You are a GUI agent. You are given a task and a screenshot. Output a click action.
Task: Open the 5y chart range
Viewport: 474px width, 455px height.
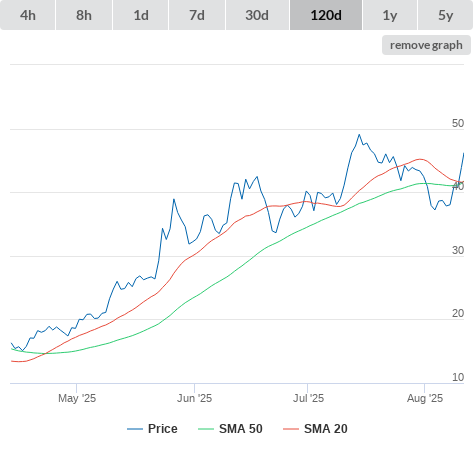pos(446,15)
